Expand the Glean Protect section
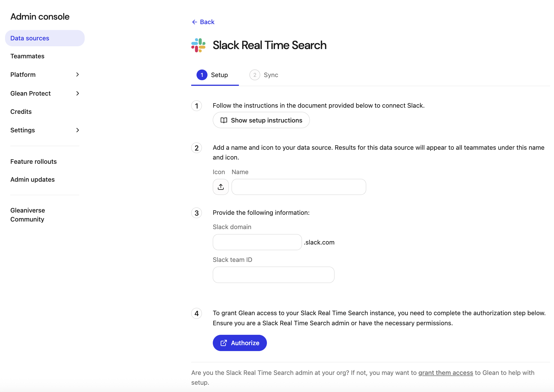This screenshot has width=554, height=392. point(78,93)
